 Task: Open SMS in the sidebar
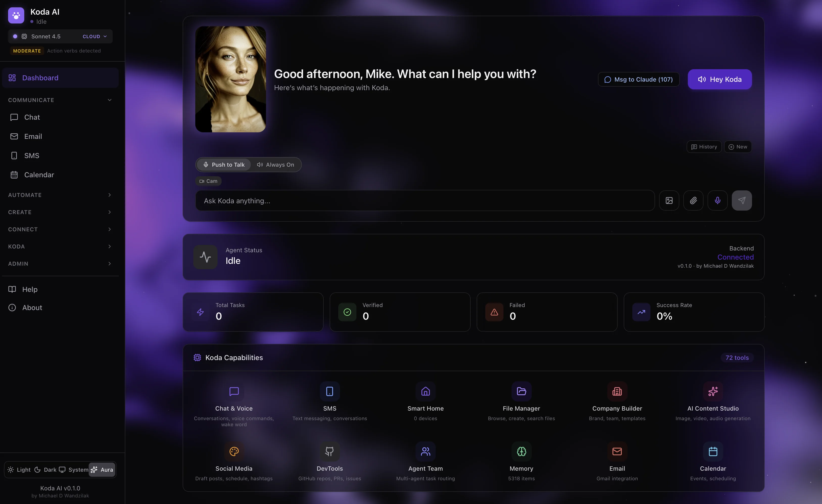pos(60,156)
